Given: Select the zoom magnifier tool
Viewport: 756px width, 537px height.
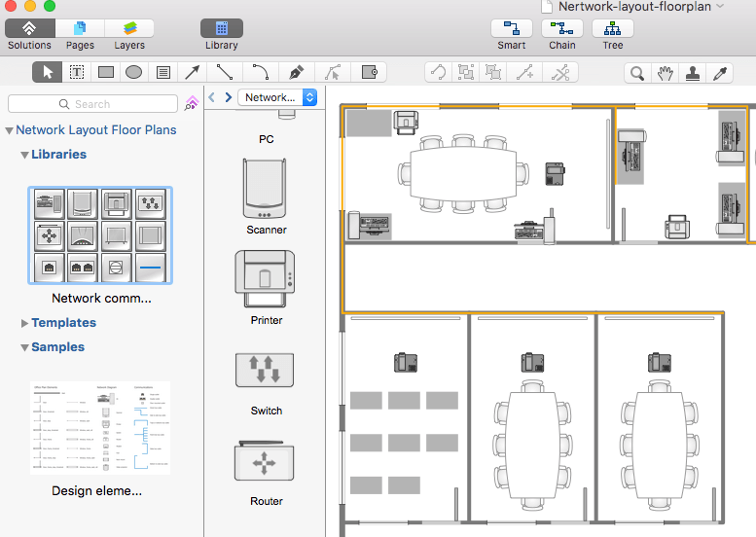Looking at the screenshot, I should click(637, 73).
